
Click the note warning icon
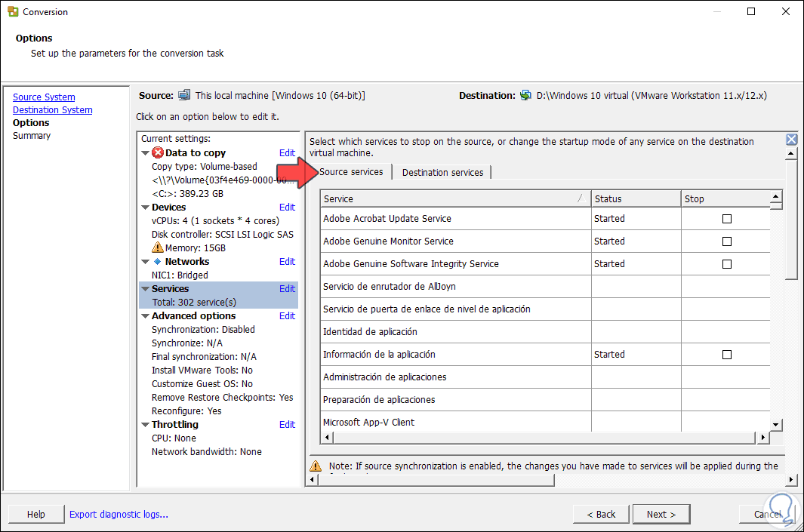click(316, 466)
